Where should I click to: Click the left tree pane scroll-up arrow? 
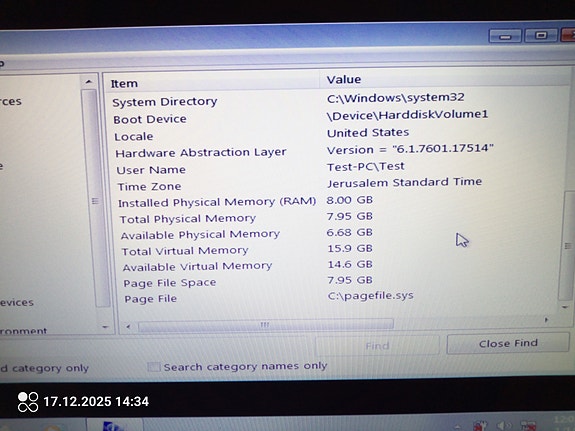click(x=88, y=82)
